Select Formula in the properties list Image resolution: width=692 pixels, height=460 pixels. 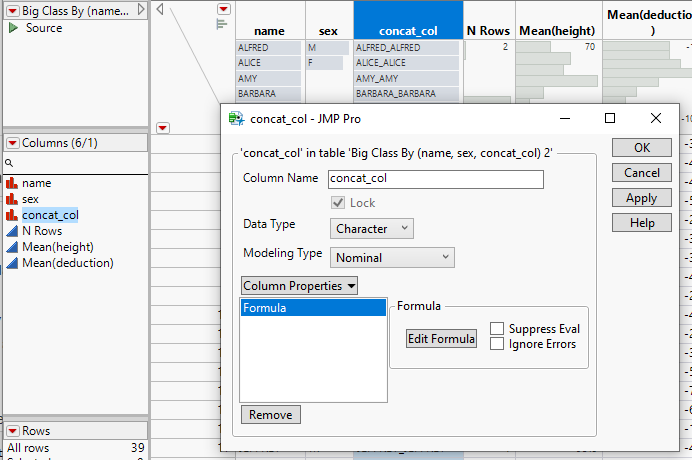(x=313, y=308)
